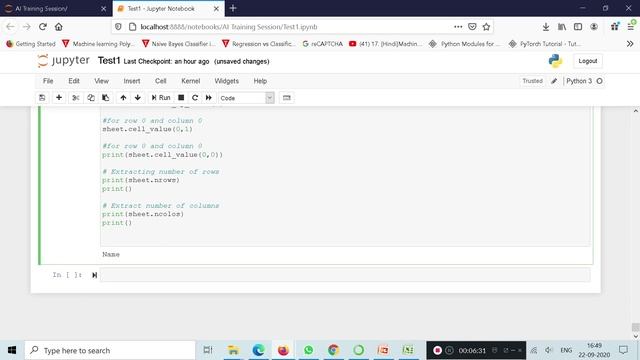Image resolution: width=640 pixels, height=360 pixels.
Task: Open the View menu
Action: pos(101,81)
